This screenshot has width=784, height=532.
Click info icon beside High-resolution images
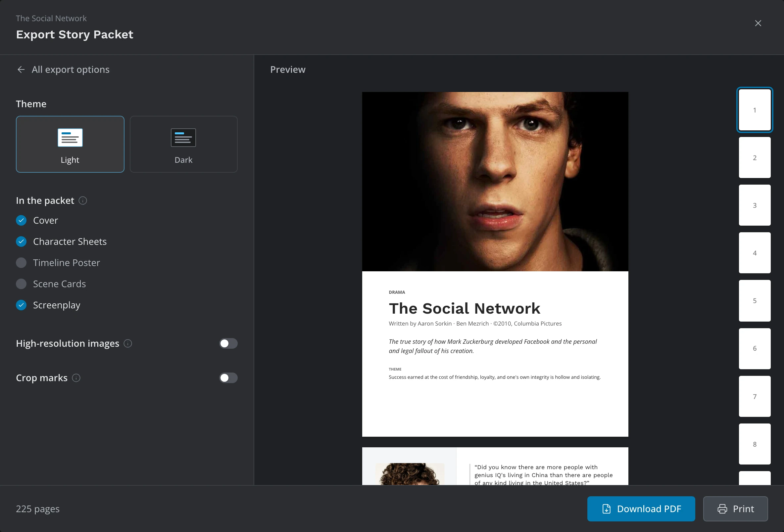[x=128, y=343]
